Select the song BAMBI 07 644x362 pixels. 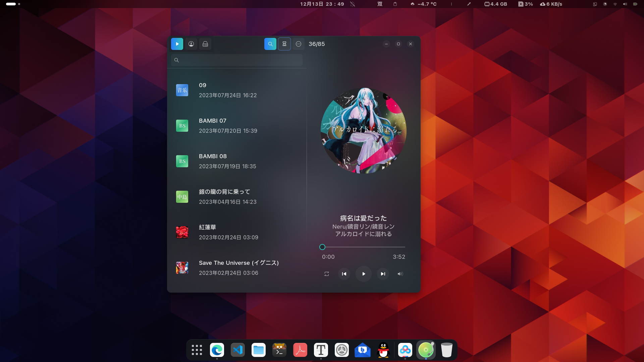click(213, 125)
